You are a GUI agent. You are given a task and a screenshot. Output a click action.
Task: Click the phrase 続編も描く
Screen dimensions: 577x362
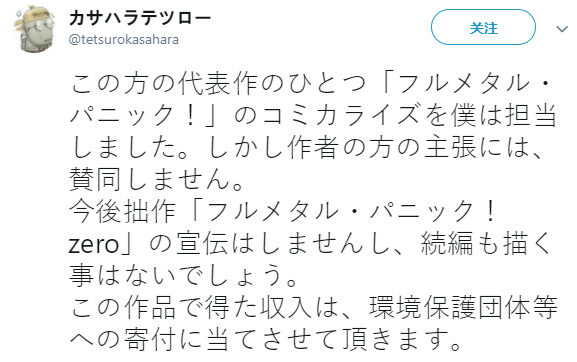pos(488,243)
